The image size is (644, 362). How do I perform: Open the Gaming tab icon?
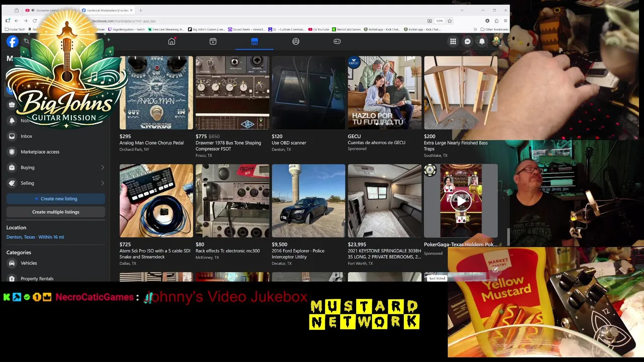click(x=337, y=41)
